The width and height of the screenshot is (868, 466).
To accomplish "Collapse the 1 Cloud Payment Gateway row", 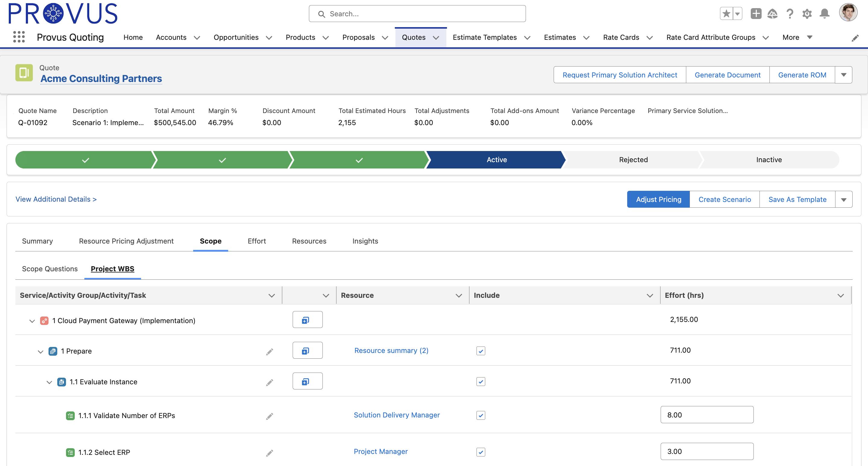I will point(32,321).
